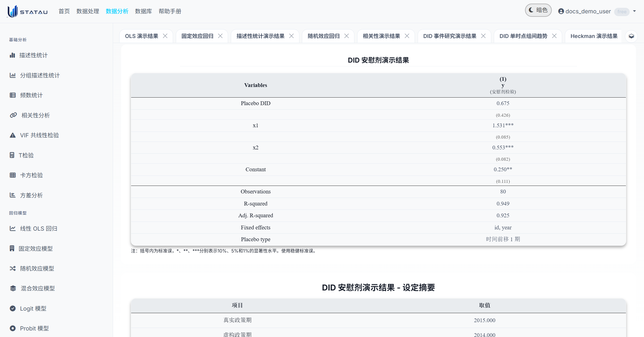Image resolution: width=644 pixels, height=337 pixels.
Task: Click the 卡方检验 grid icon
Action: click(x=13, y=175)
